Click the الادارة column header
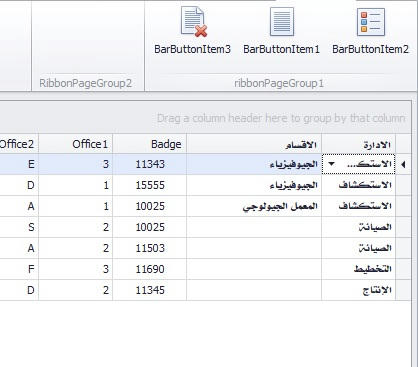 [359, 144]
